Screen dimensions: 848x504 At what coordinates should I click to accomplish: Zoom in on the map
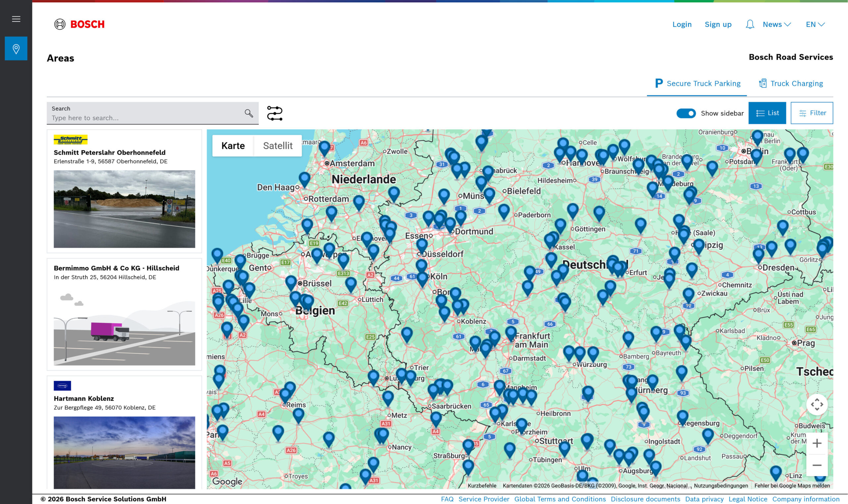(817, 443)
